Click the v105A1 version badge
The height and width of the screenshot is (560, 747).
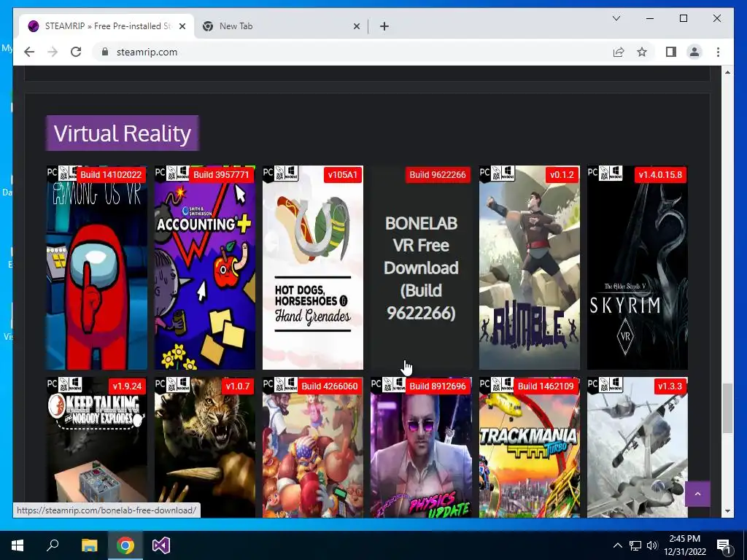coord(343,175)
